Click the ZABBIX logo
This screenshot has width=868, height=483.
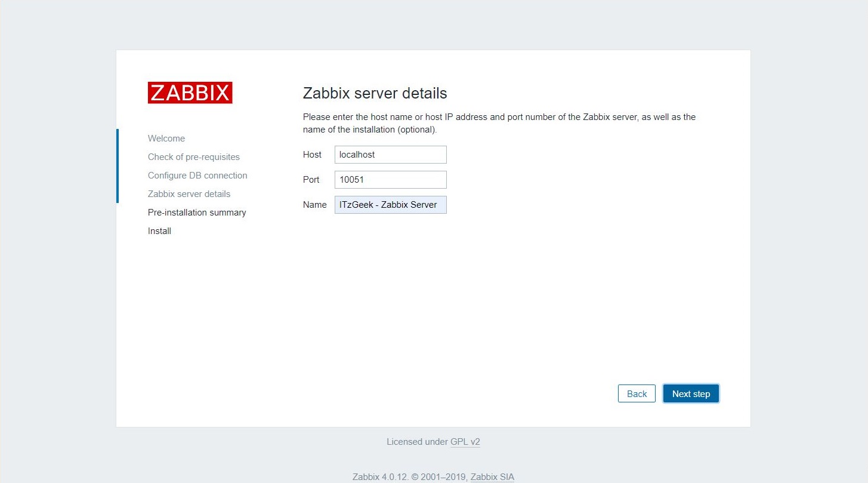pos(190,93)
